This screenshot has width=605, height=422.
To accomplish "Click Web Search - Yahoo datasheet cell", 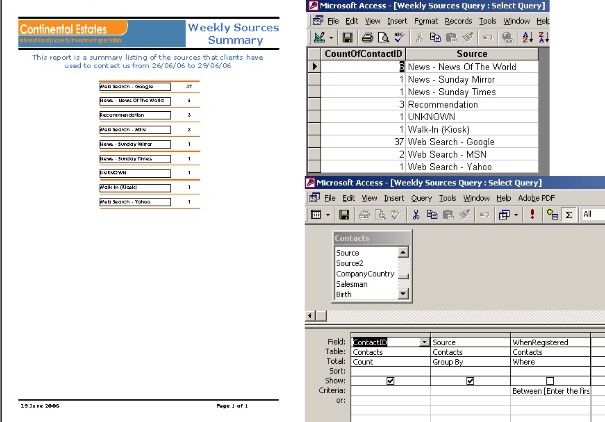I will 471,167.
